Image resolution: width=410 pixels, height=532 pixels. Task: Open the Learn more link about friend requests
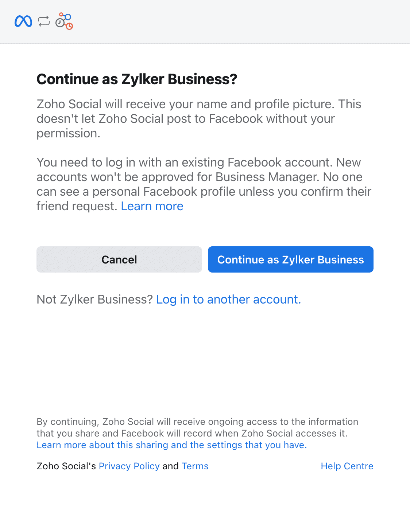(152, 206)
